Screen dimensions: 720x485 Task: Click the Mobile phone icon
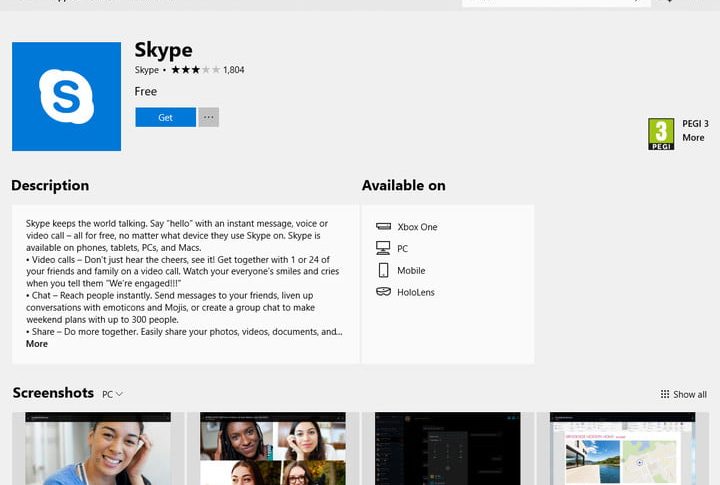383,270
